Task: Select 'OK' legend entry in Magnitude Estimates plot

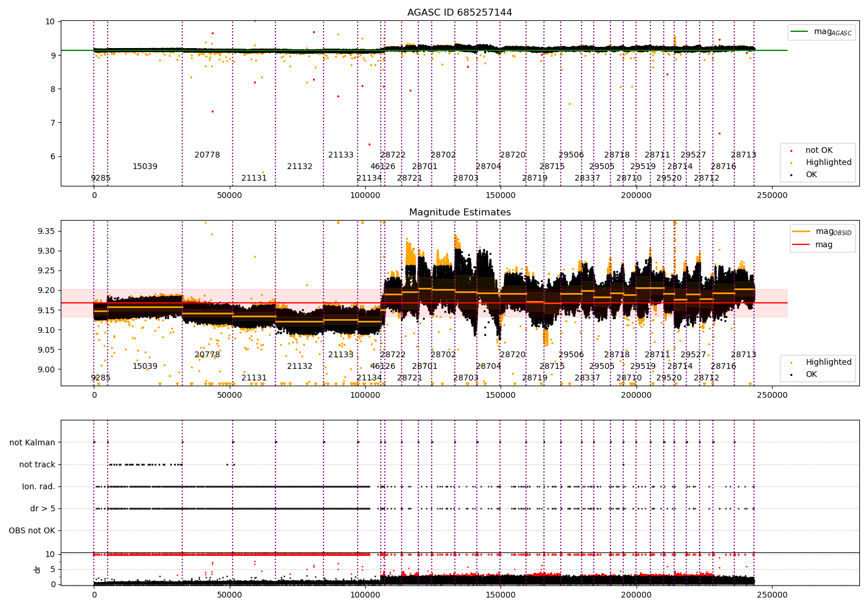Action: [x=811, y=374]
